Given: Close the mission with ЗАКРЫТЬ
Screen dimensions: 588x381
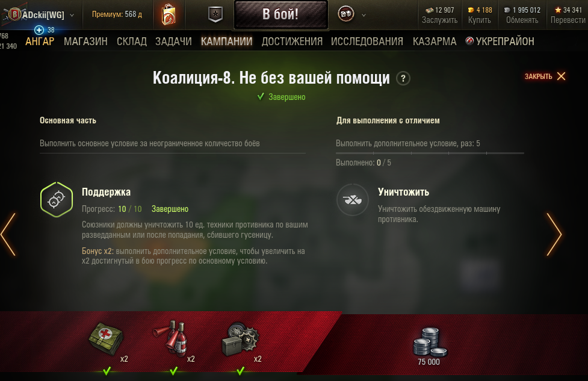Looking at the screenshot, I should coord(545,76).
